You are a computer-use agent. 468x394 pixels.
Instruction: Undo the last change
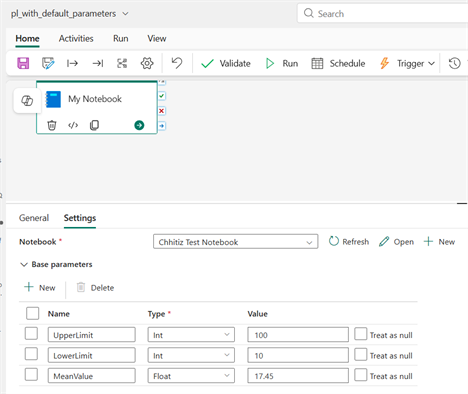point(177,63)
